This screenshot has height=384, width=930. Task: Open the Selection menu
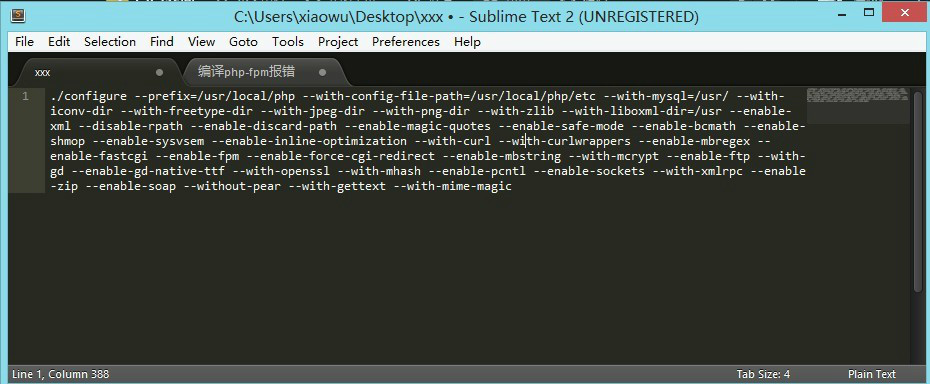coord(110,42)
